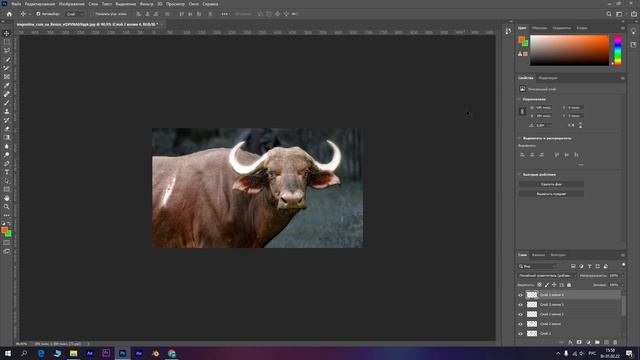Collapse Align and Distribute section

point(520,138)
